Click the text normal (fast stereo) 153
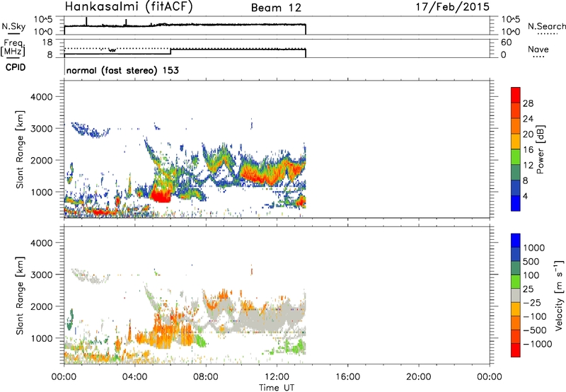Screen dimensions: 566x392 pos(122,70)
